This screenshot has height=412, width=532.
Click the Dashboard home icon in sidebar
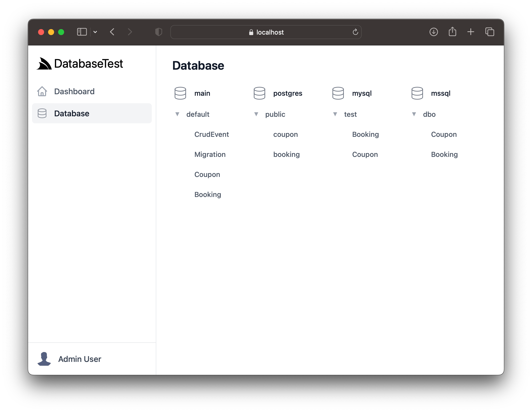point(42,91)
